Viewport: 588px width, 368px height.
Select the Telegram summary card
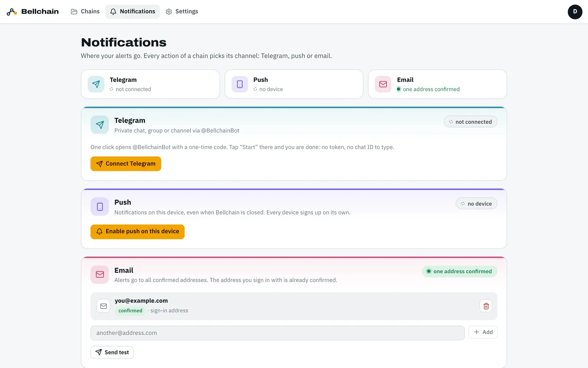[x=150, y=84]
